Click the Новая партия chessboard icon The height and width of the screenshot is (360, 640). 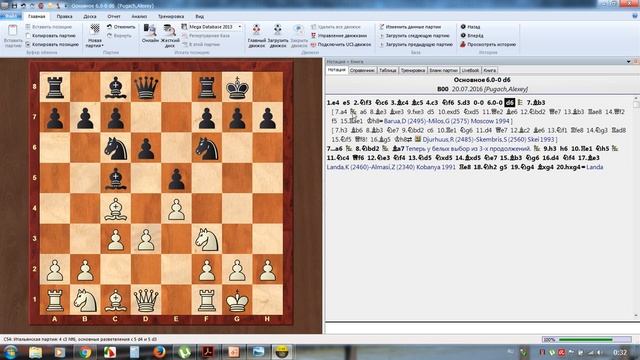(95, 29)
